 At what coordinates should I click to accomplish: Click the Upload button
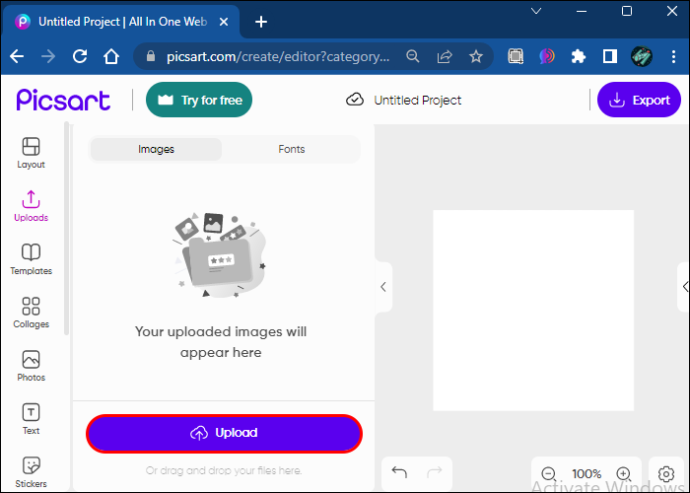tap(224, 433)
